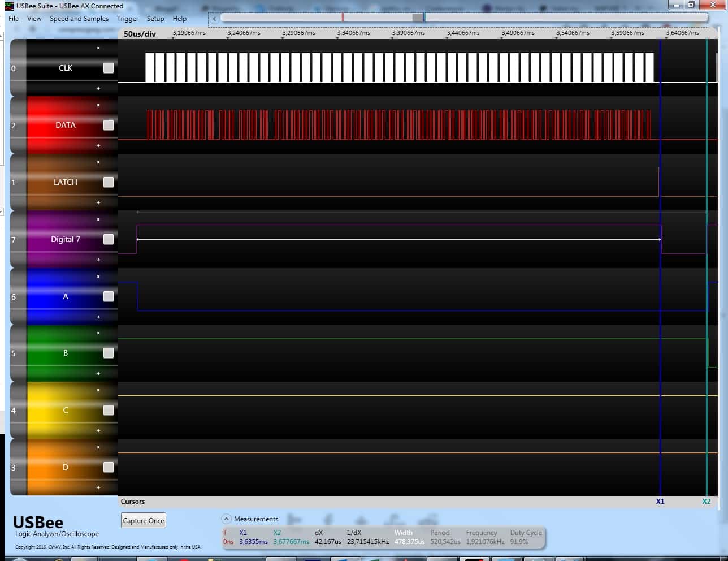
Task: Tick the DATA channel checkbox
Action: point(109,125)
